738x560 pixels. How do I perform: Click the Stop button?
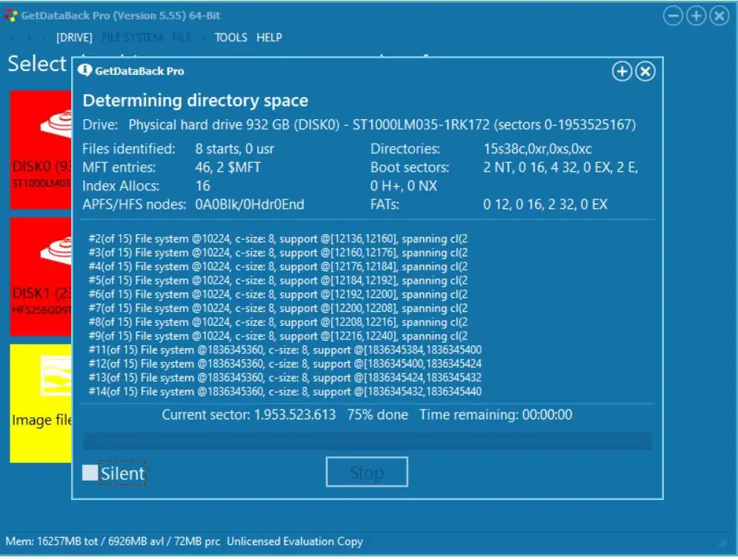[x=367, y=472]
